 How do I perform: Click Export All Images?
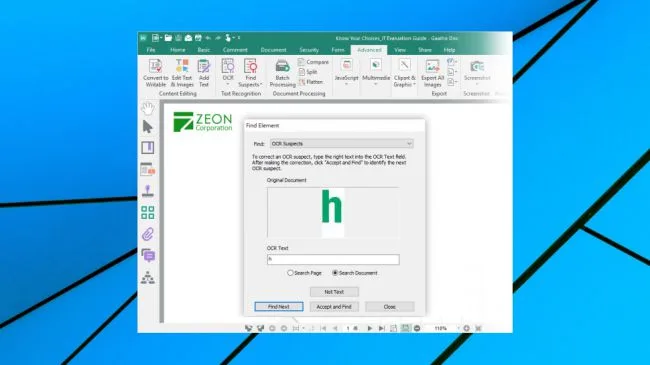coord(432,73)
